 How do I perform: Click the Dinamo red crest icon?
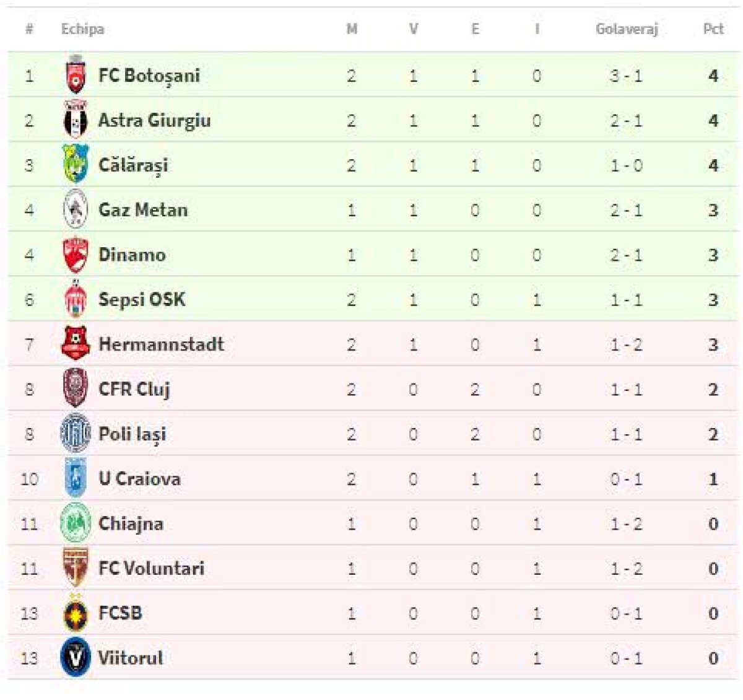[76, 254]
